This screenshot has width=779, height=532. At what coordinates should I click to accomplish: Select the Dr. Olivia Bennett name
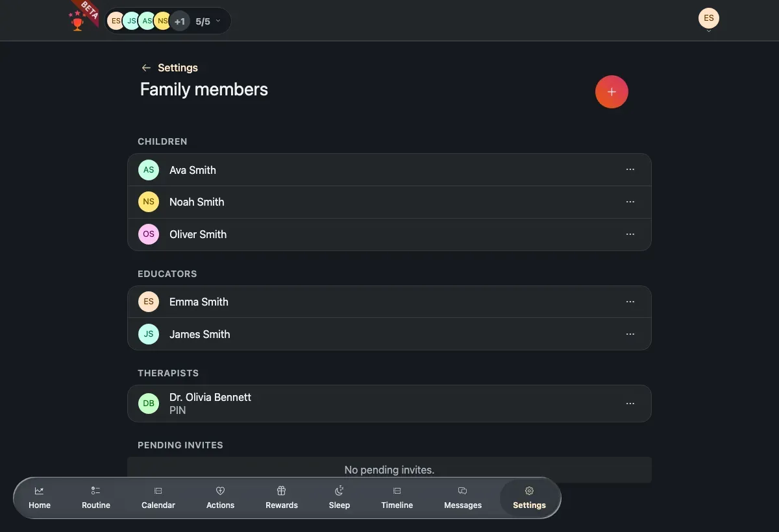tap(210, 397)
